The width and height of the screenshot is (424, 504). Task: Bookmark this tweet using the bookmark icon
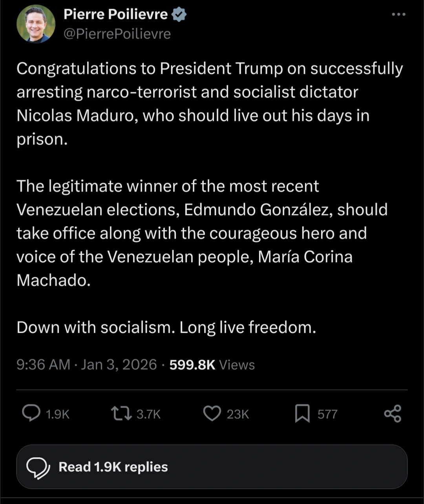point(302,414)
